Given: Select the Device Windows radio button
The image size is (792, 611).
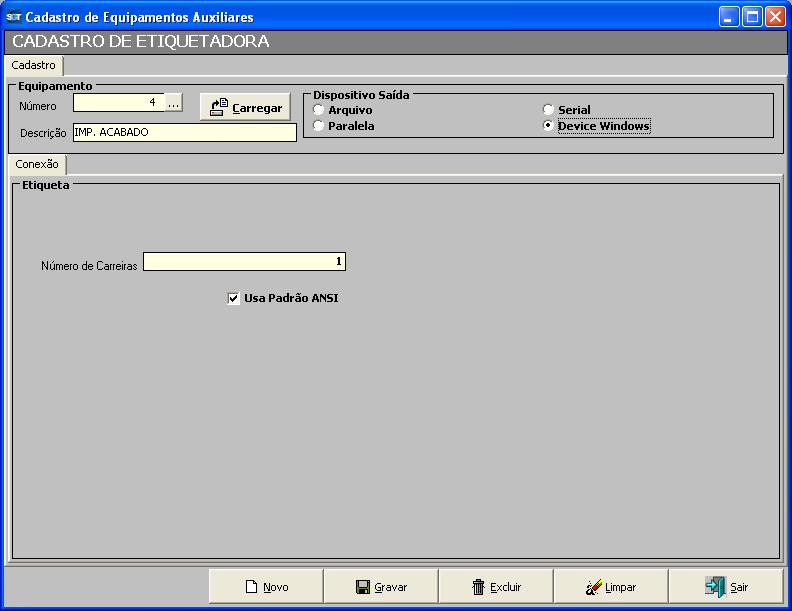Looking at the screenshot, I should 548,126.
